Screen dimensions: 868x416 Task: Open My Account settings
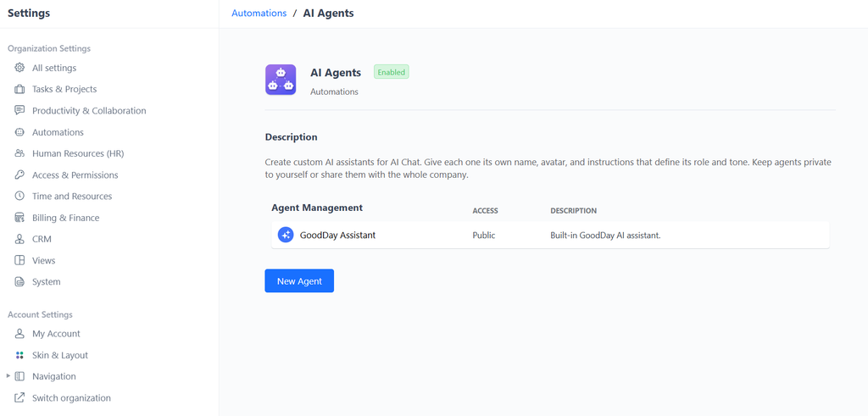coord(56,334)
